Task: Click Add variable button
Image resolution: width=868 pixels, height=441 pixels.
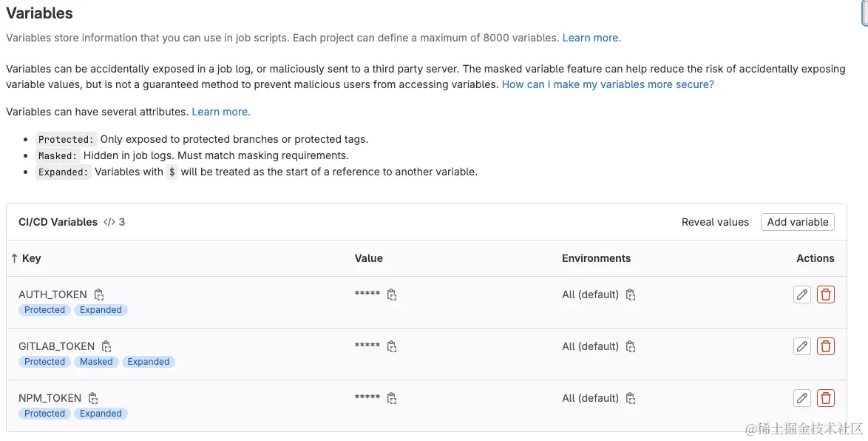Action: [797, 222]
